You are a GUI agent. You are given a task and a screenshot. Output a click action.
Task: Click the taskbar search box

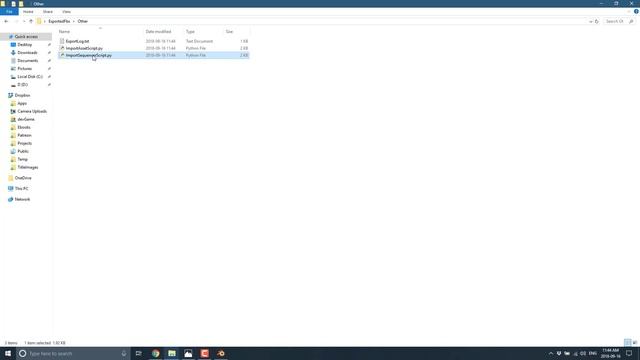[73, 353]
